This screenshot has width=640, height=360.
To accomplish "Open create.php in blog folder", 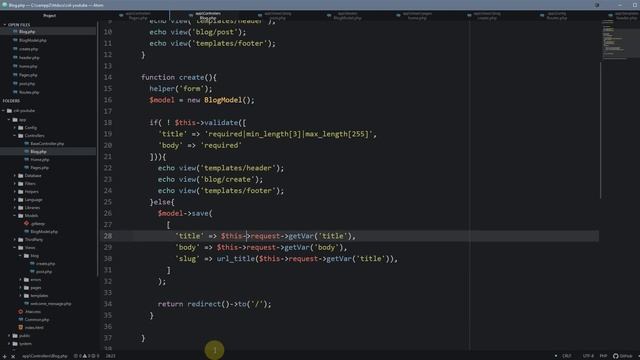I will pos(45,264).
